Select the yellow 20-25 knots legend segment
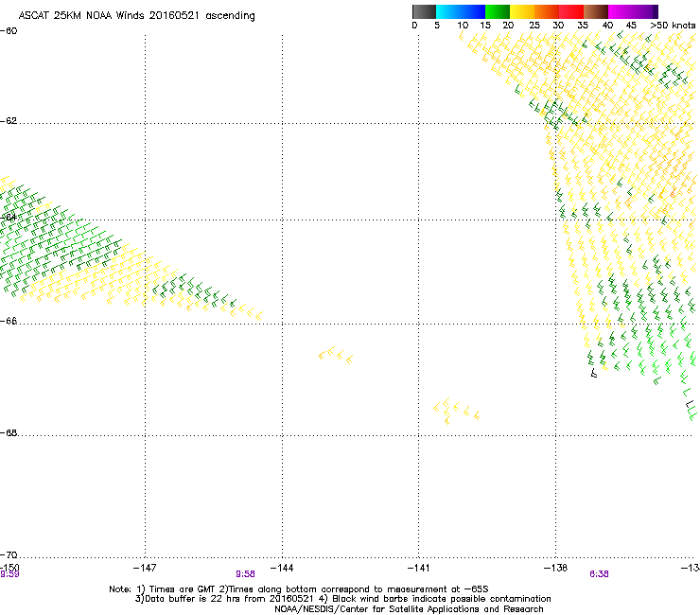 click(522, 11)
